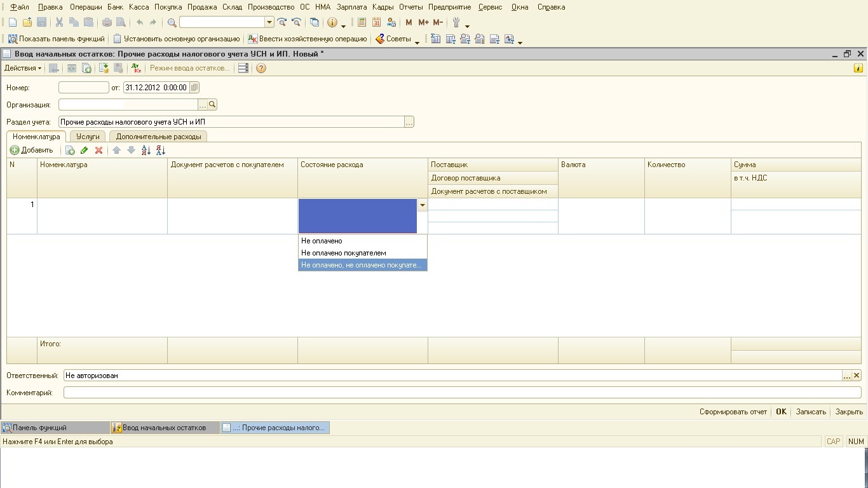Sort rows ascending with the A-Я icon
This screenshot has height=488, width=868.
[146, 151]
